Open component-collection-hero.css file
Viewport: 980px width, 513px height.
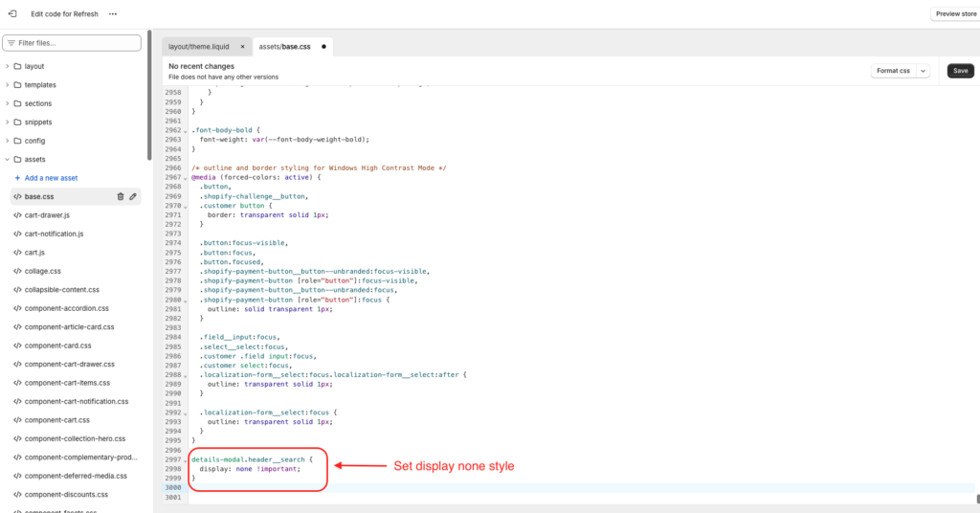pos(75,438)
